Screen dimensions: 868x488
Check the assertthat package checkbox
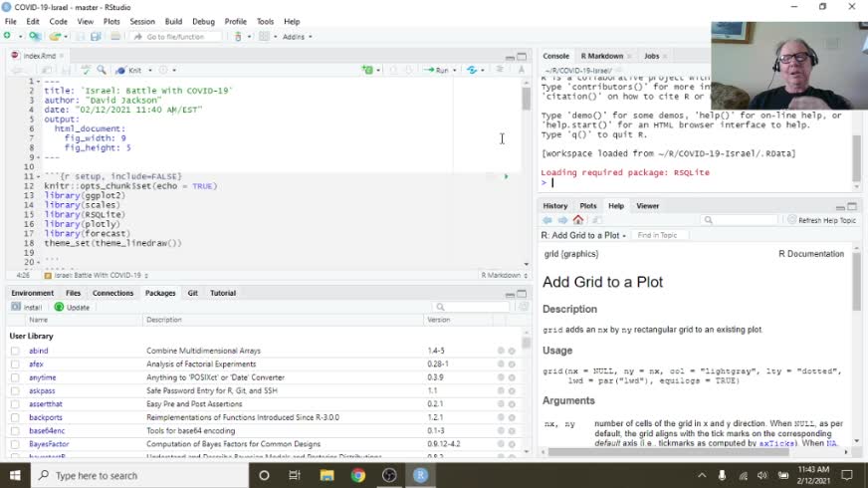pos(15,403)
